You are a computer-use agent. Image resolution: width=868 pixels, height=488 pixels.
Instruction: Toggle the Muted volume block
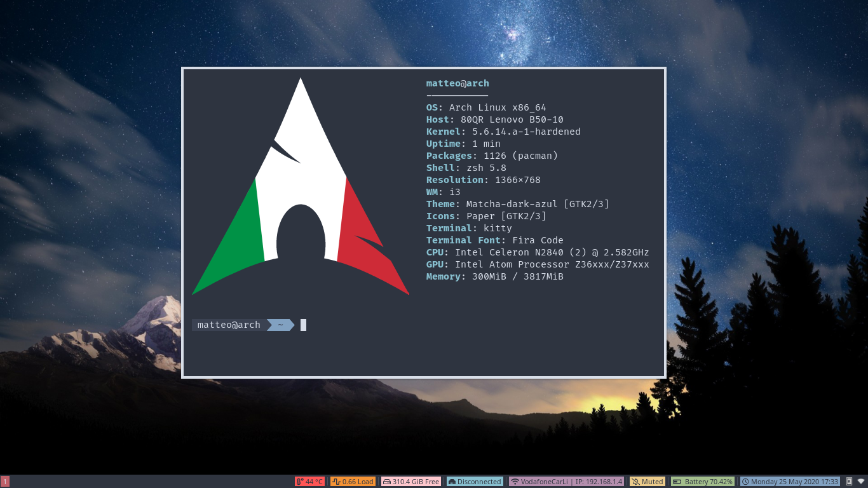(x=647, y=482)
